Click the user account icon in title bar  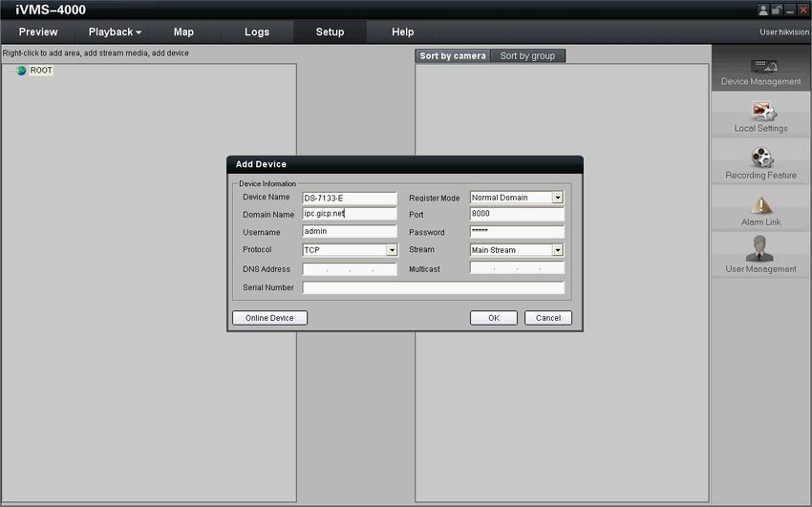(763, 10)
